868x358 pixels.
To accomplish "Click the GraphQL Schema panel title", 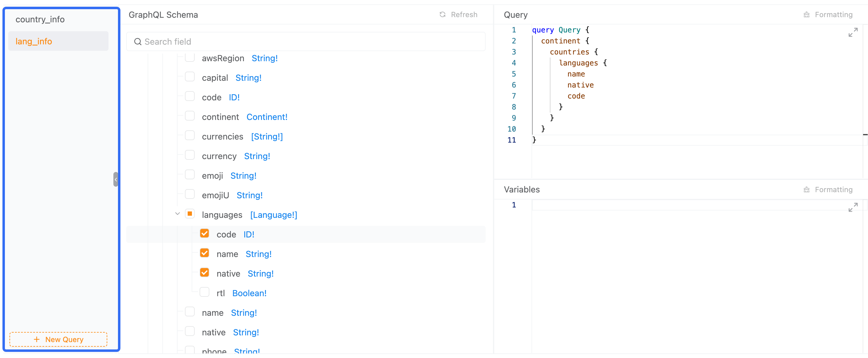I will pyautogui.click(x=163, y=15).
